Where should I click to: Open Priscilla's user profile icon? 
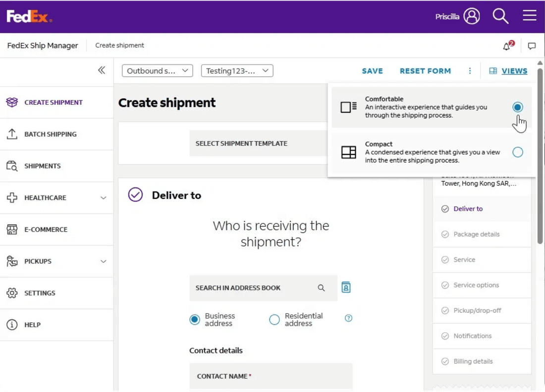click(472, 16)
